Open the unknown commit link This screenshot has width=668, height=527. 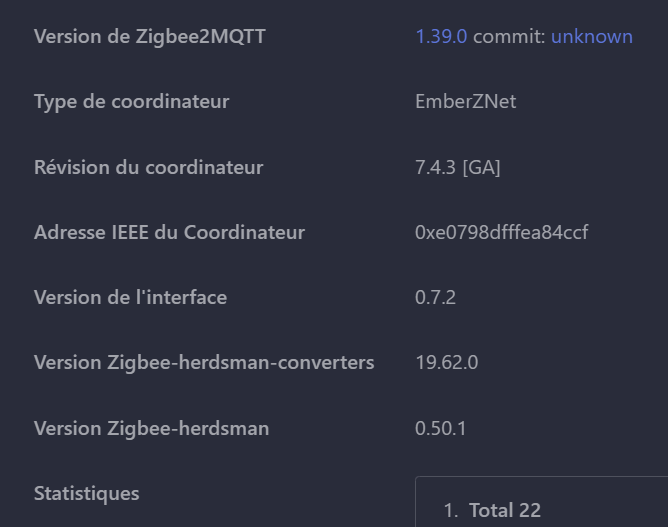click(592, 37)
